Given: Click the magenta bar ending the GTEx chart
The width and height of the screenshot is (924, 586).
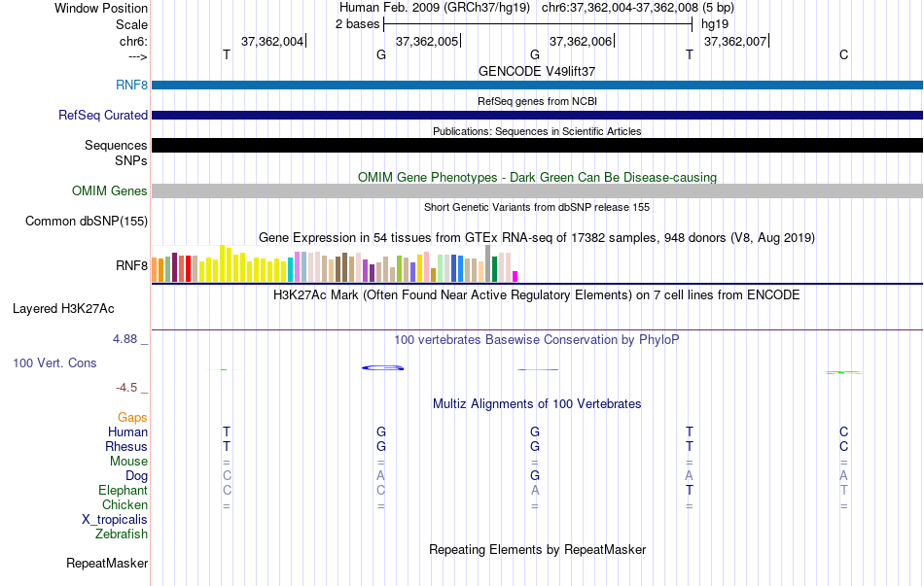Looking at the screenshot, I should 515,276.
